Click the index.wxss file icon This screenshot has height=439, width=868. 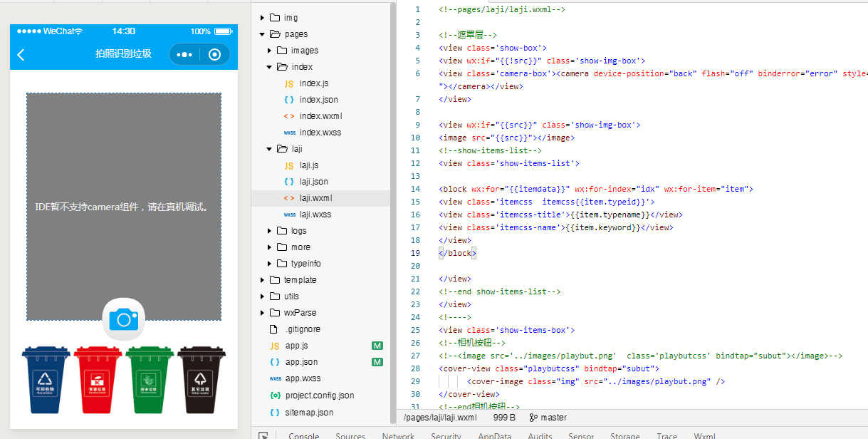(289, 133)
